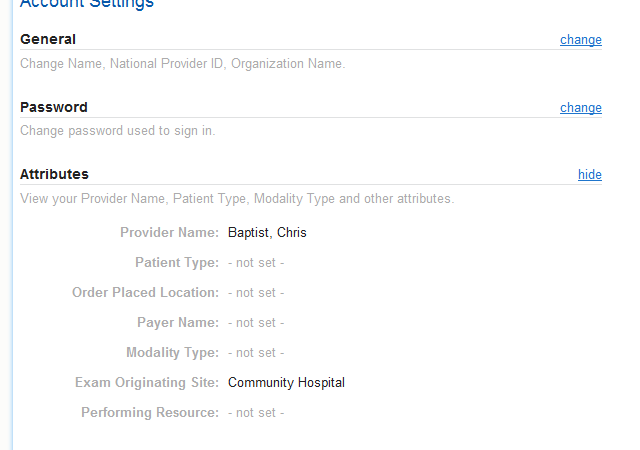Screen dimensions: 640x450
Task: Click the Password section's change link
Action: point(580,108)
